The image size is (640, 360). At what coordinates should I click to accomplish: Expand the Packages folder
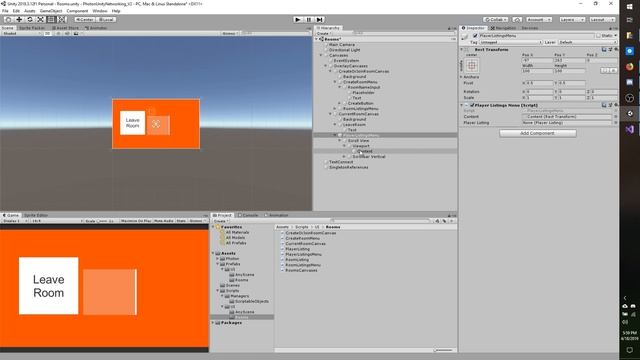click(x=213, y=323)
